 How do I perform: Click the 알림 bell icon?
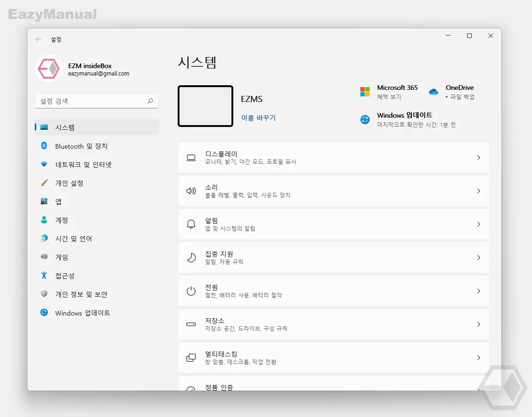click(191, 224)
